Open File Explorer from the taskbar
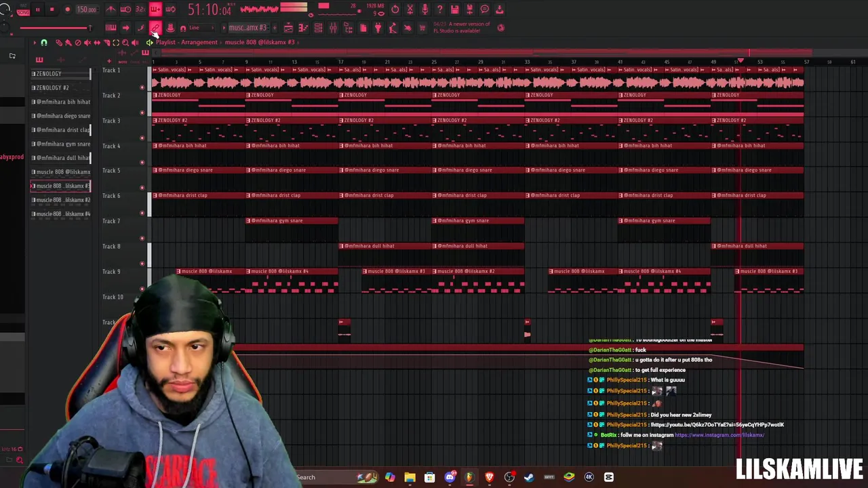Screen dimensions: 868x488 click(410, 477)
